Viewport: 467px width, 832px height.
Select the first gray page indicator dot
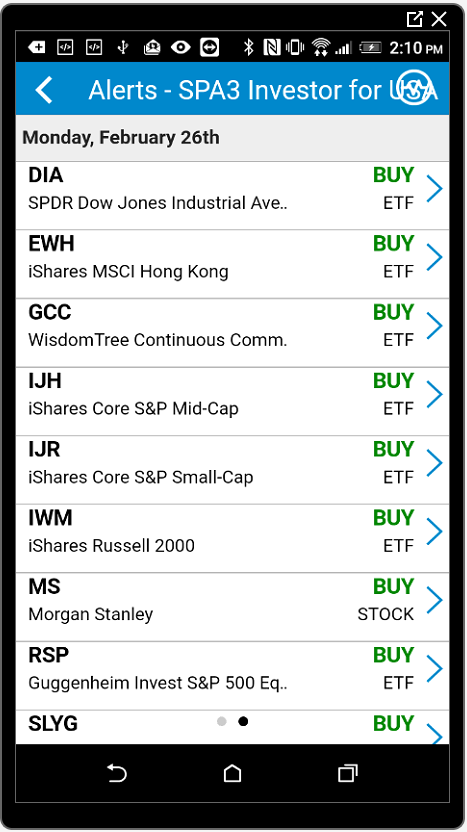pyautogui.click(x=222, y=721)
